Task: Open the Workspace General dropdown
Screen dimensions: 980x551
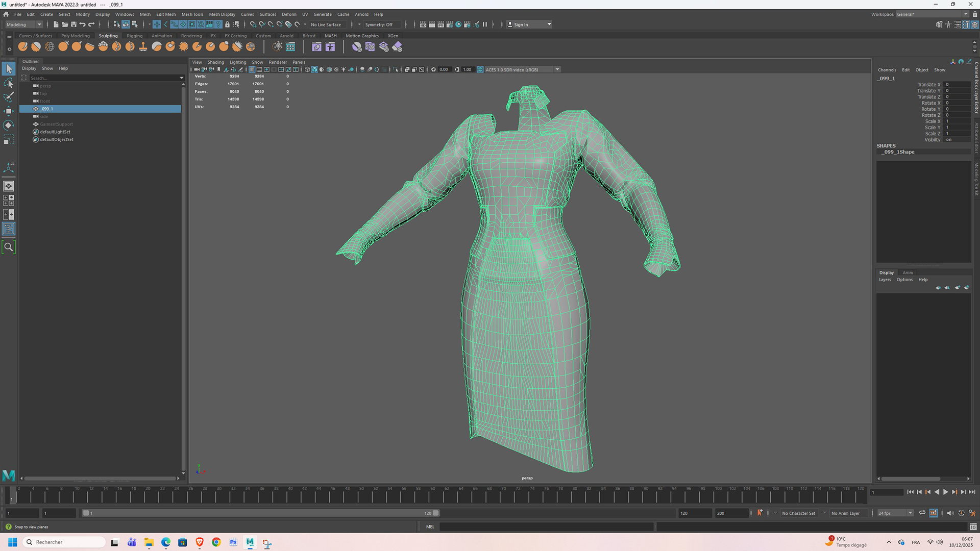Action: [x=932, y=14]
